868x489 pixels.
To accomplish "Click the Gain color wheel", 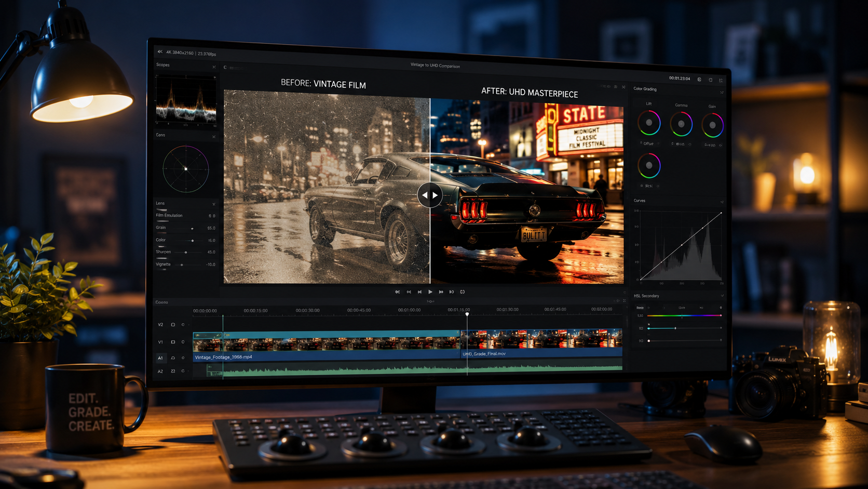I will tap(713, 125).
